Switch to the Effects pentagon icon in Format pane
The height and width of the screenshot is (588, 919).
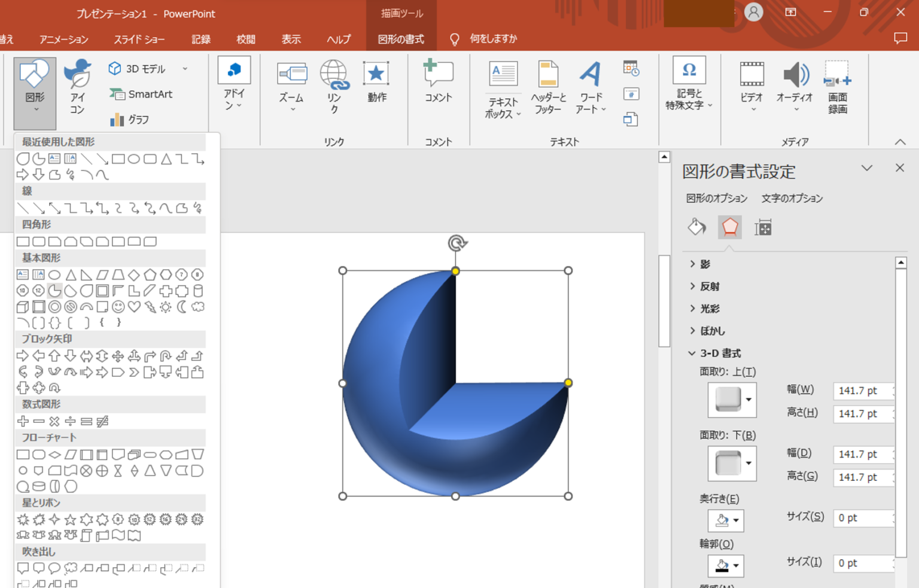click(x=730, y=227)
